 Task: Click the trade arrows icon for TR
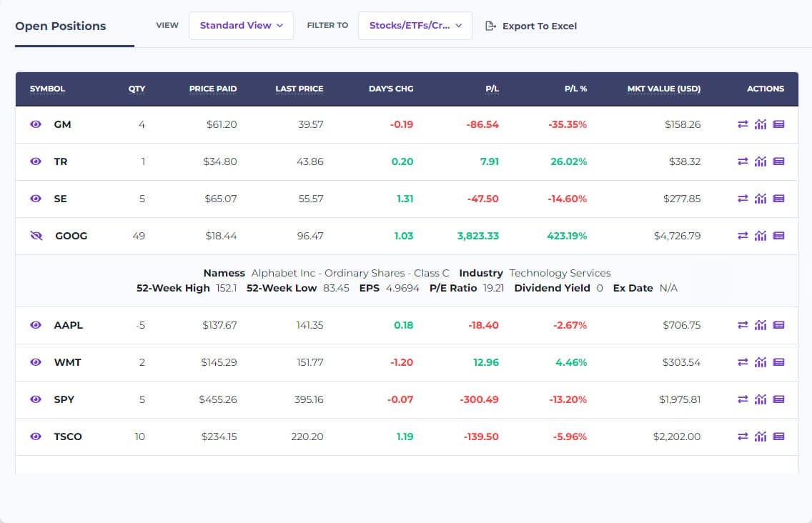[743, 161]
